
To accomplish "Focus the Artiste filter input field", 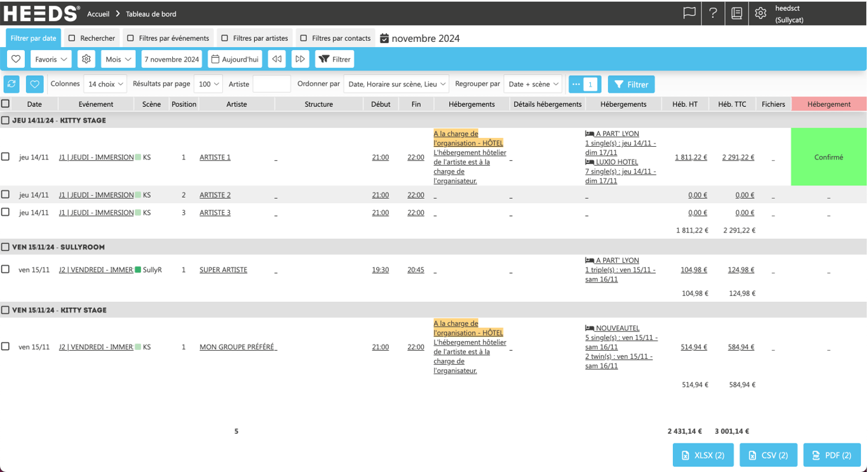I will click(x=271, y=84).
